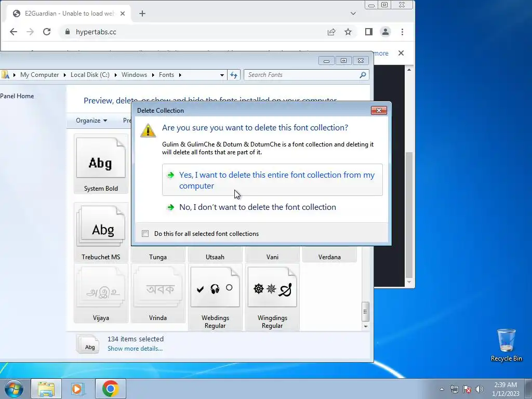Image resolution: width=532 pixels, height=399 pixels.
Task: Close the Delete Collection dialog
Action: 379,110
